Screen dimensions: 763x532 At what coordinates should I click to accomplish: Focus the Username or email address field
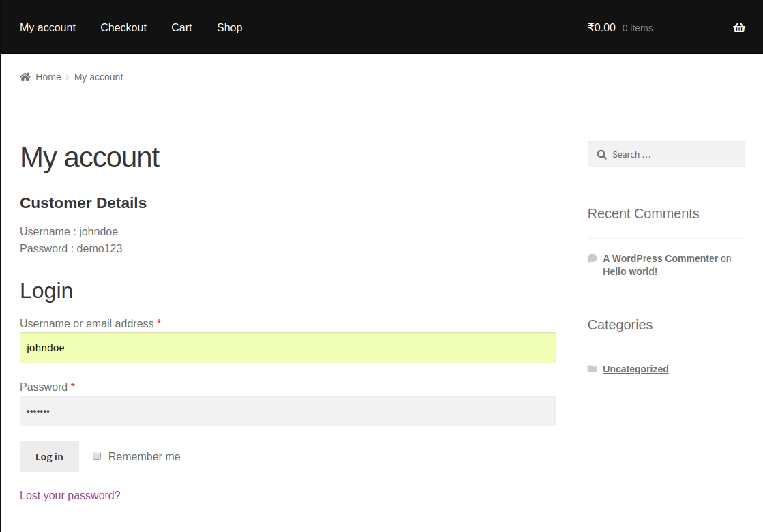[287, 348]
